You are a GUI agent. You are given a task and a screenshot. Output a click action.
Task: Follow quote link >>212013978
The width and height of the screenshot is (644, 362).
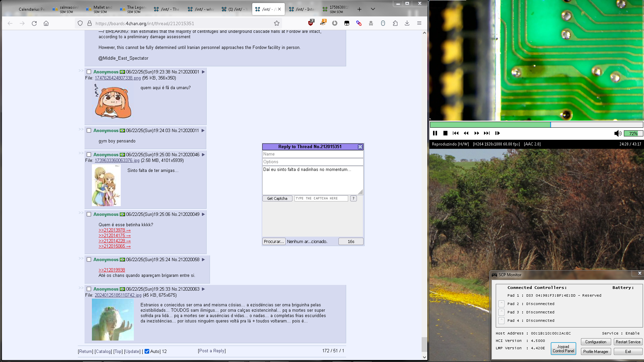click(115, 230)
